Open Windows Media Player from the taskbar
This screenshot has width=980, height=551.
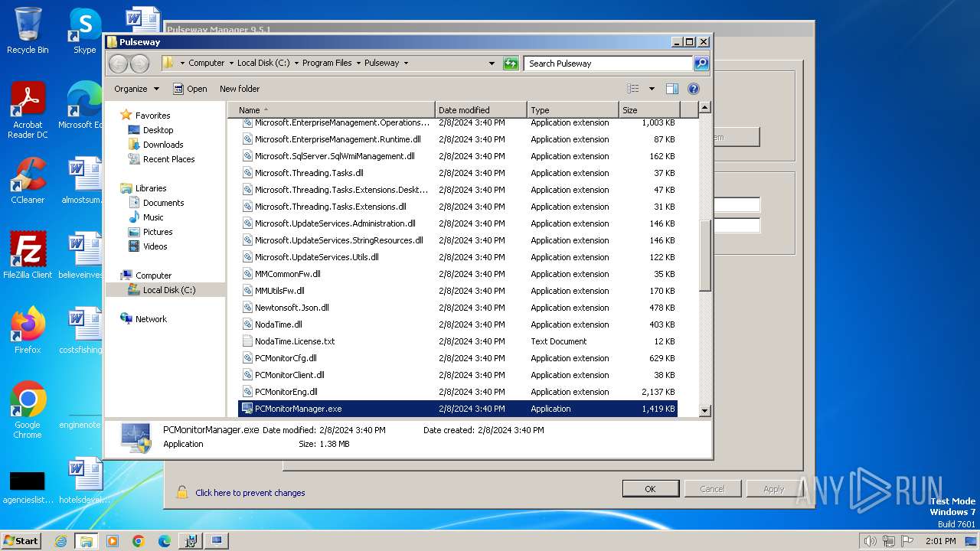[x=113, y=541]
